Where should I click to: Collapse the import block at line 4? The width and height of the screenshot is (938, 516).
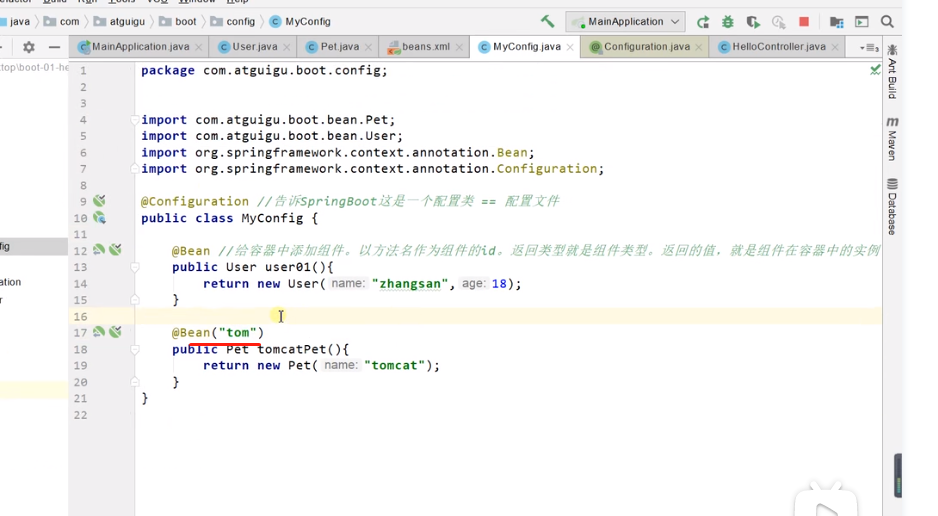click(x=135, y=120)
